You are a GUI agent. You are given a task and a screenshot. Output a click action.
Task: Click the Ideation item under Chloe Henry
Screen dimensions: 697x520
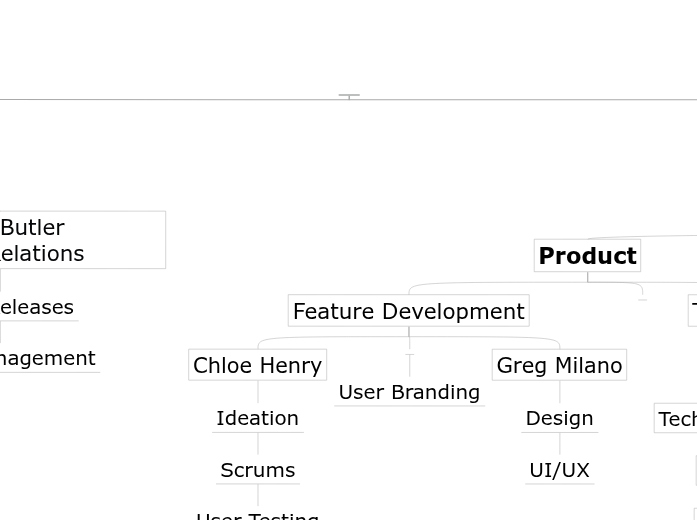(x=257, y=418)
